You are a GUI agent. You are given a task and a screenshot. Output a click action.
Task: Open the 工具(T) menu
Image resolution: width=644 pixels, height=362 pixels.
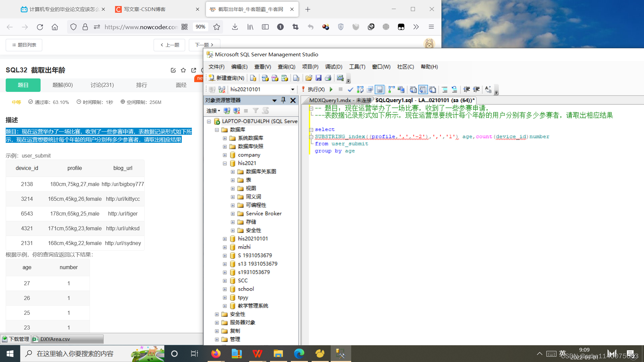click(357, 67)
